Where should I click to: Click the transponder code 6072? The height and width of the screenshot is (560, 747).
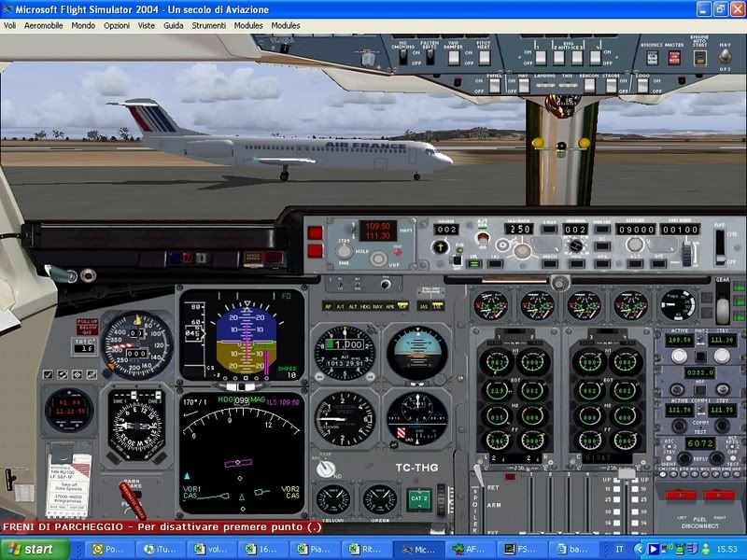(699, 443)
